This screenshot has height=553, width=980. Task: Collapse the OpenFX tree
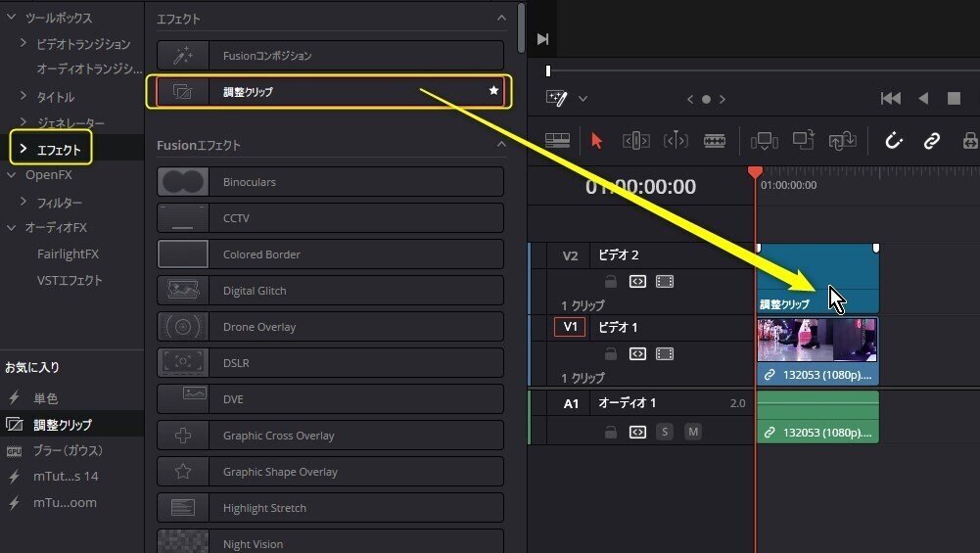tap(11, 175)
